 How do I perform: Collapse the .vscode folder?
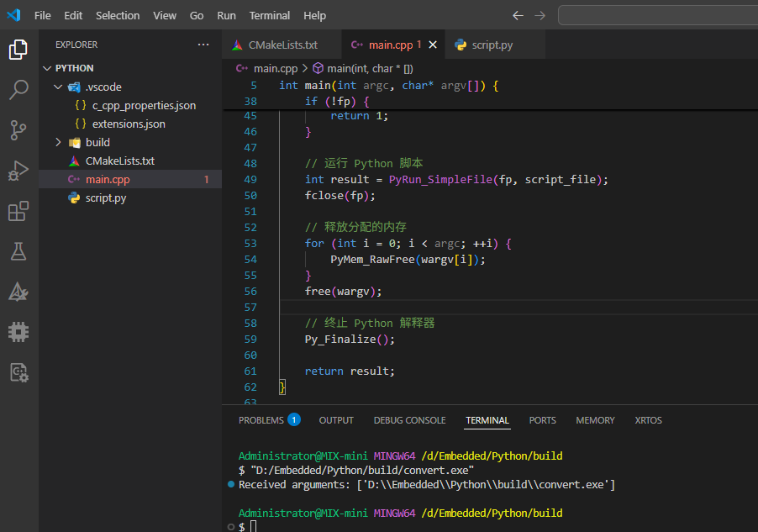pyautogui.click(x=58, y=87)
